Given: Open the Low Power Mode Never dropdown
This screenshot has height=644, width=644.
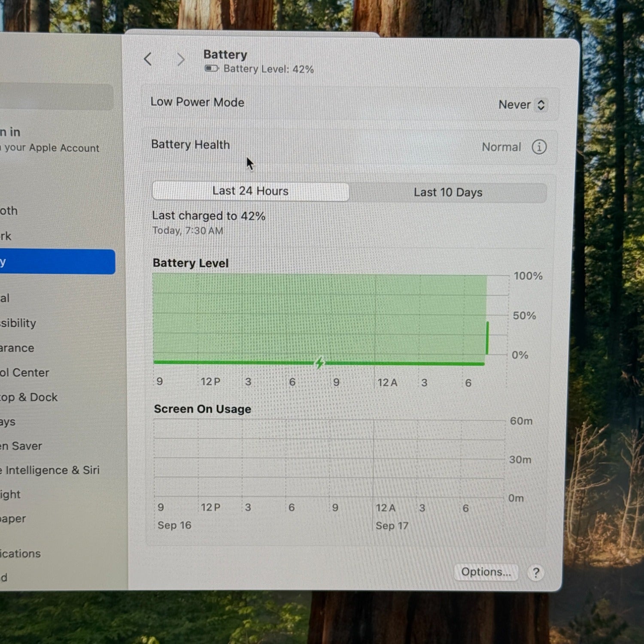Looking at the screenshot, I should [x=521, y=105].
